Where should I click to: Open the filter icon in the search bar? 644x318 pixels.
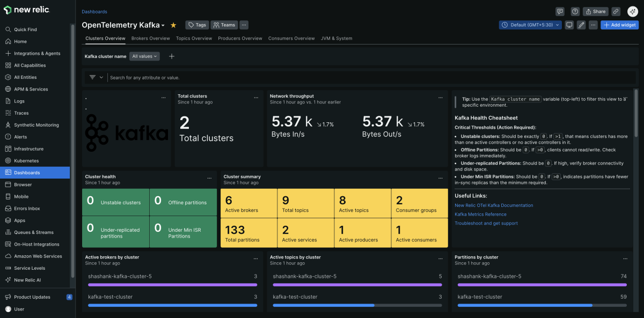pyautogui.click(x=93, y=78)
